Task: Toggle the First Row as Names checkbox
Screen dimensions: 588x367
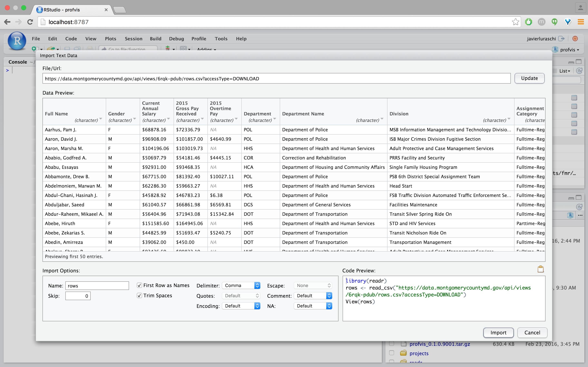Action: click(139, 285)
